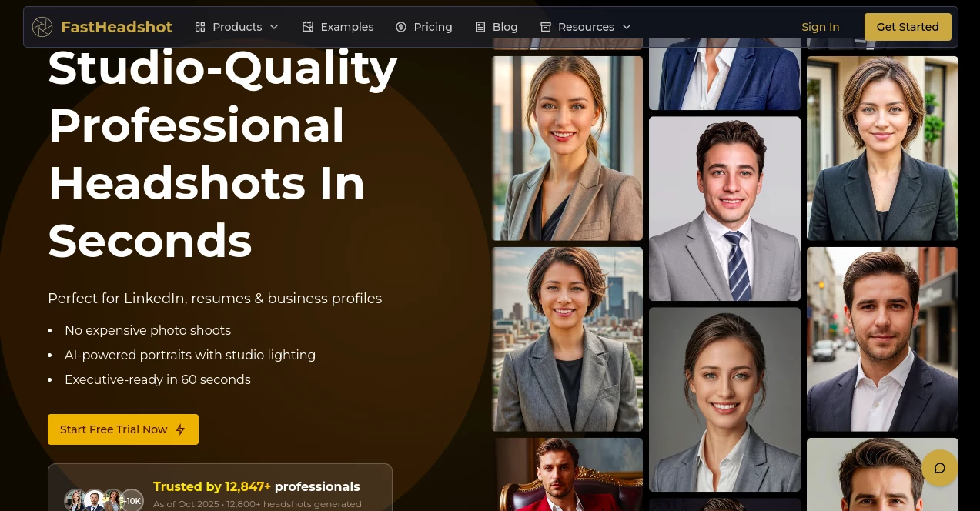Click the Resources archive-box icon
This screenshot has width=980, height=511.
pyautogui.click(x=546, y=27)
